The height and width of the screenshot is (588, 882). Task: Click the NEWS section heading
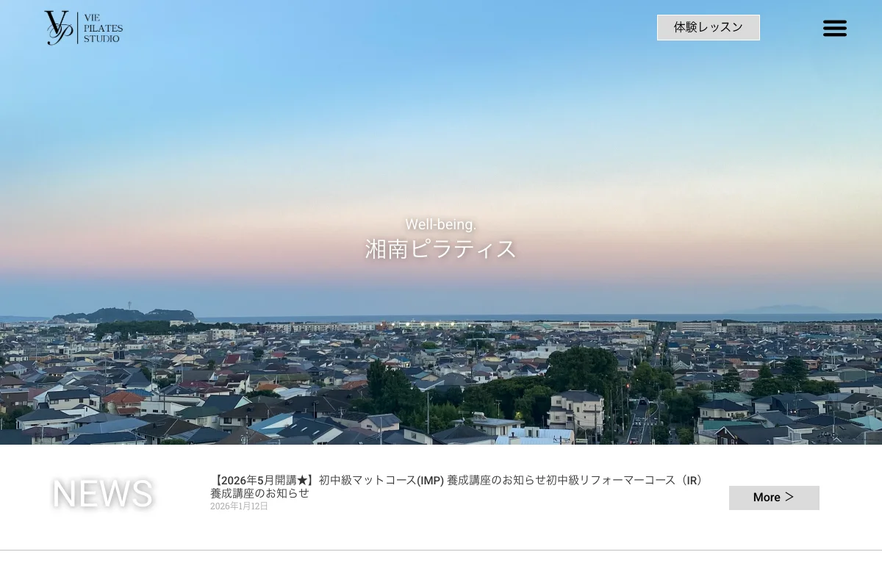click(102, 494)
